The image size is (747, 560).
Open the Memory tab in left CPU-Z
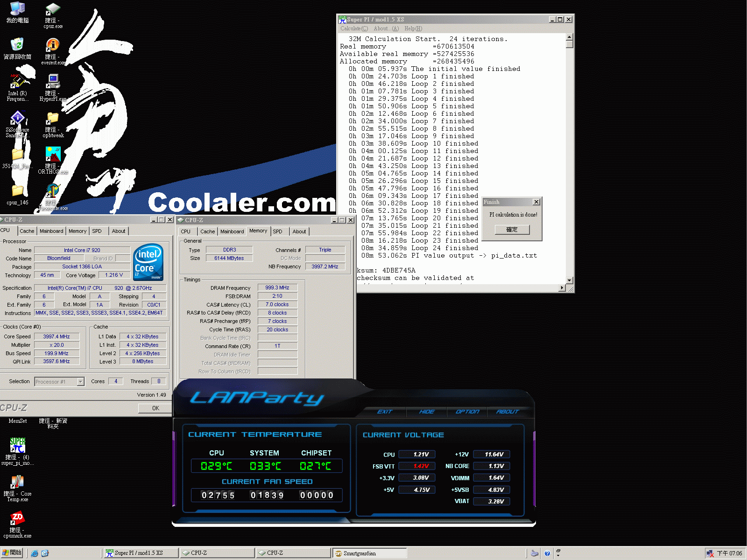tap(78, 231)
